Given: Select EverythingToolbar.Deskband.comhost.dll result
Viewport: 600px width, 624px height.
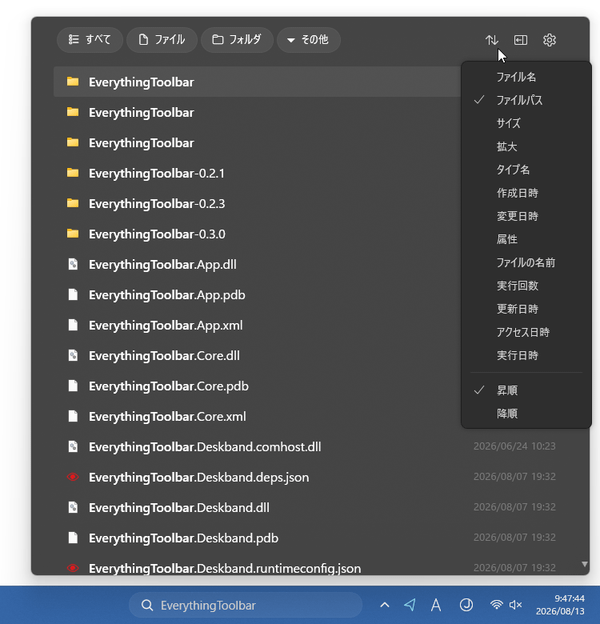Looking at the screenshot, I should tap(312, 447).
